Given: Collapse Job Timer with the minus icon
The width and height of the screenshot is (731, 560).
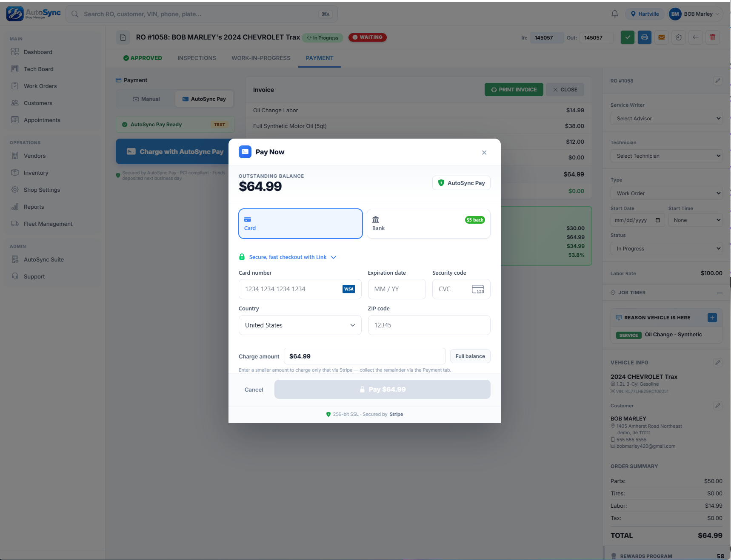Looking at the screenshot, I should tap(720, 293).
